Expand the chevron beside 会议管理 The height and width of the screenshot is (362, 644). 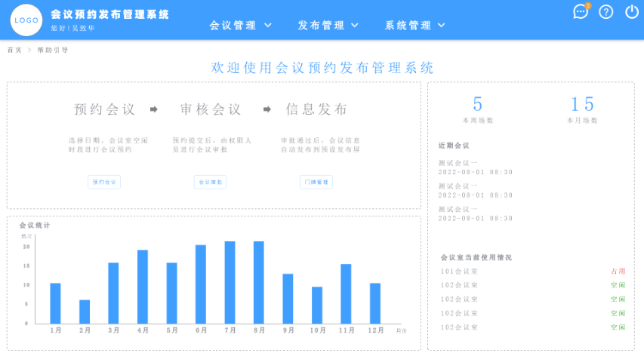point(268,26)
